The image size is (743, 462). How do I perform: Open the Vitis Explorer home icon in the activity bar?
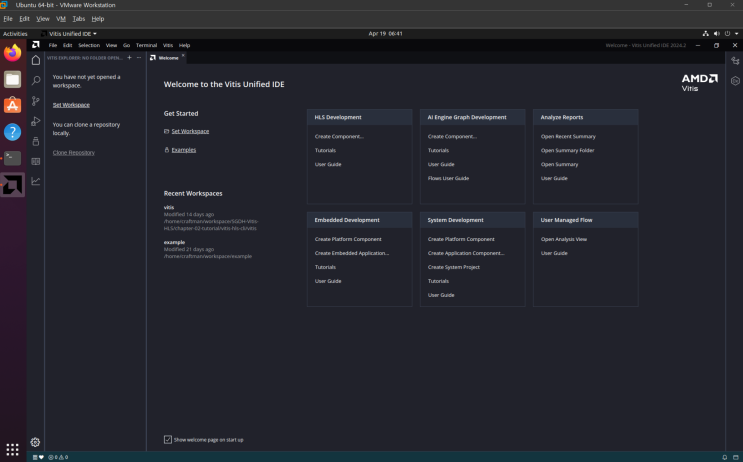point(36,60)
